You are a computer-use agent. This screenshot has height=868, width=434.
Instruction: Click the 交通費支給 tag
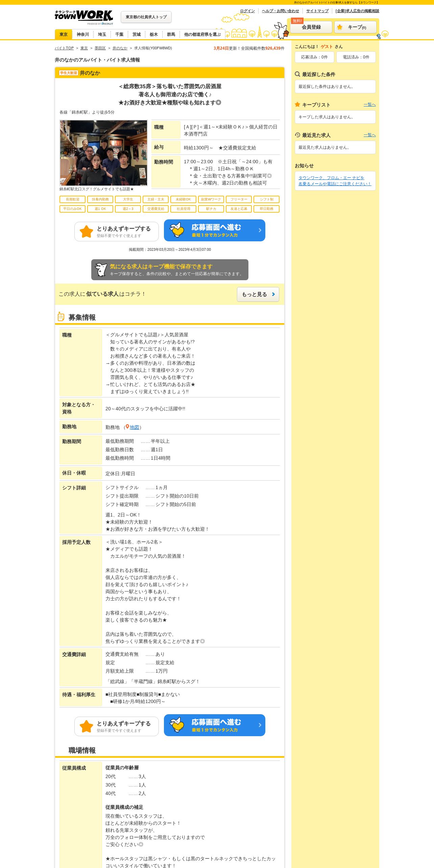pos(155,209)
